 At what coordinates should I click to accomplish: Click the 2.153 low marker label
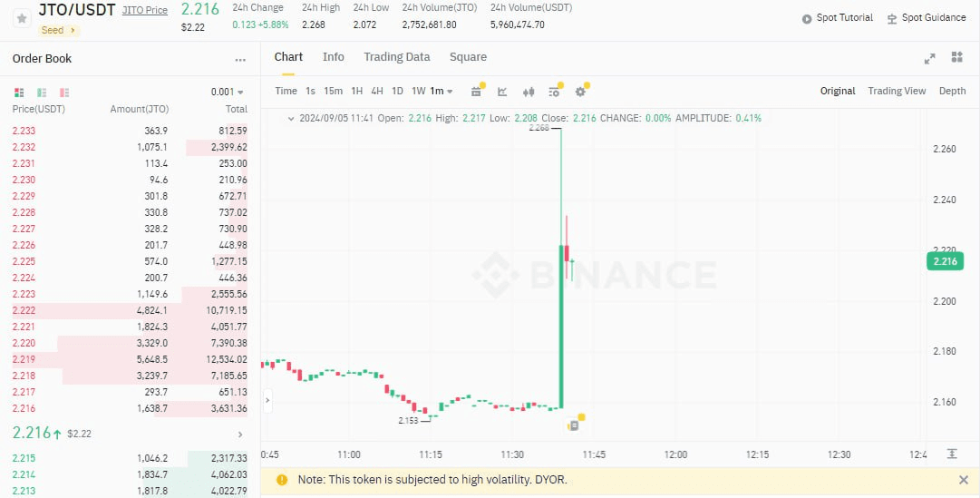pyautogui.click(x=408, y=420)
